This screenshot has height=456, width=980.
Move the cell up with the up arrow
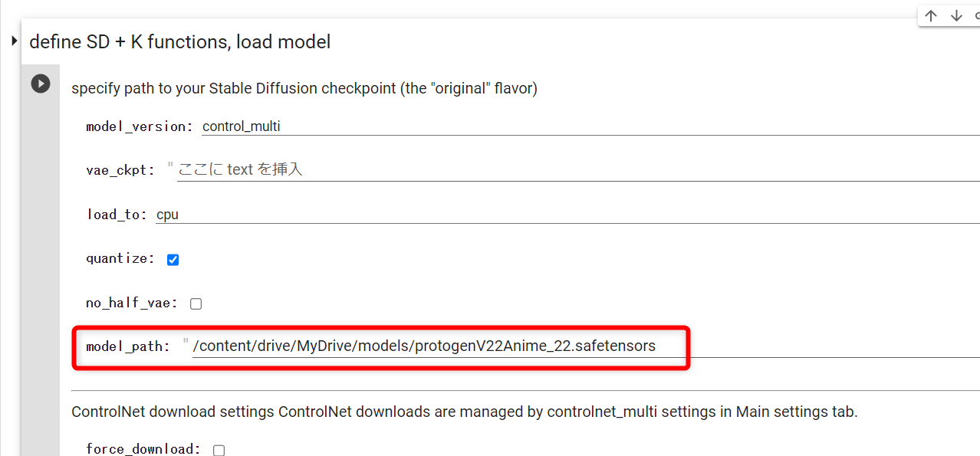931,16
